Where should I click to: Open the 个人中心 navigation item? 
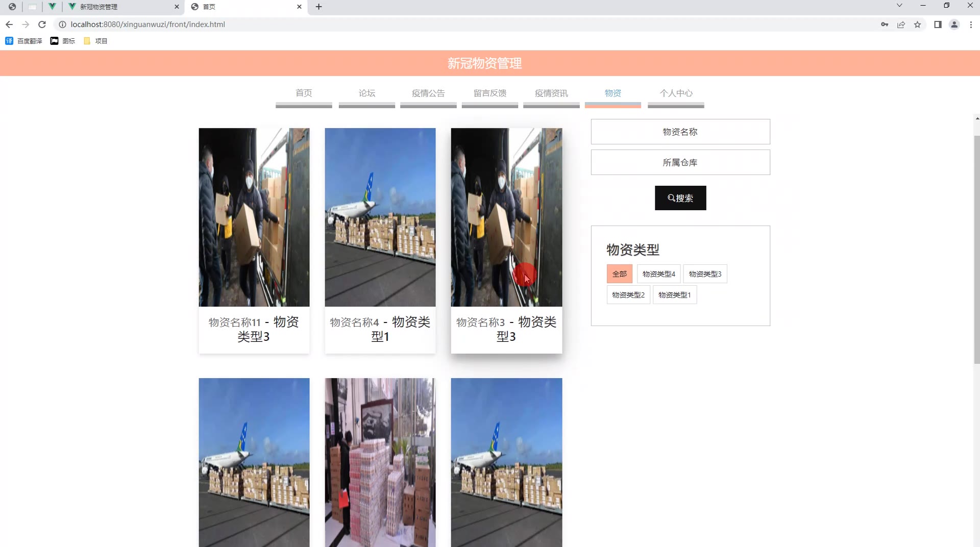(x=676, y=93)
